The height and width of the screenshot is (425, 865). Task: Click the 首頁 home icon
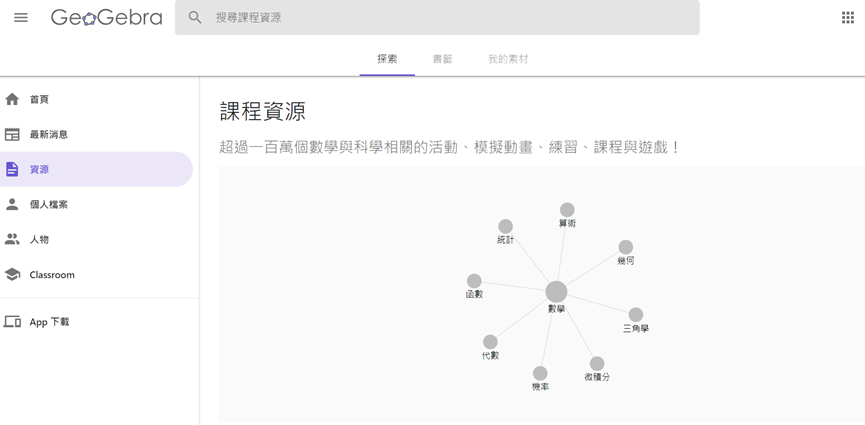coord(12,99)
